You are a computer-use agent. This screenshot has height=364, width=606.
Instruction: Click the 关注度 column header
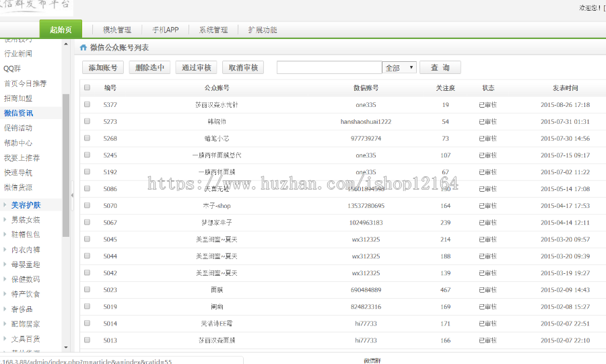(x=445, y=88)
